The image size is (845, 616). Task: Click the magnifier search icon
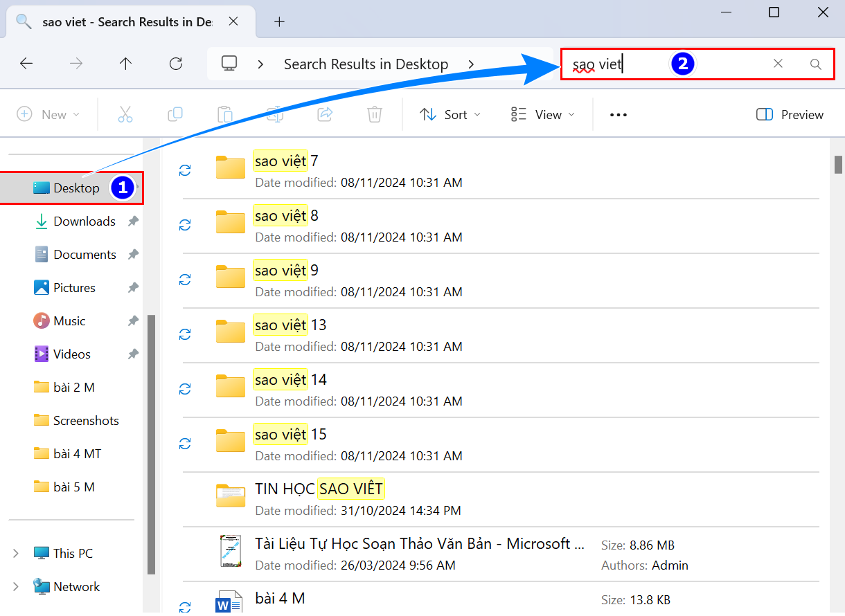[x=816, y=64]
